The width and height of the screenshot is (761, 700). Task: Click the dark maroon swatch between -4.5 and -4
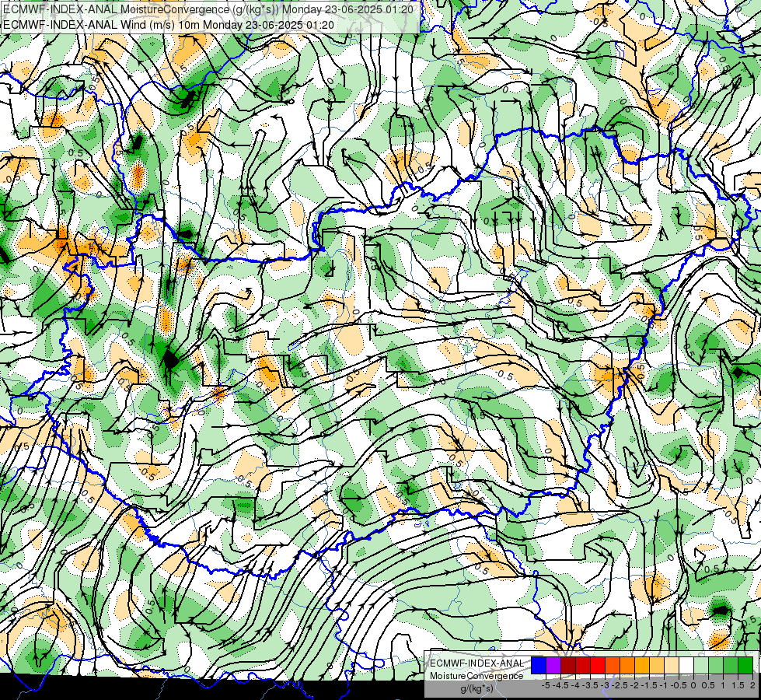pos(568,665)
